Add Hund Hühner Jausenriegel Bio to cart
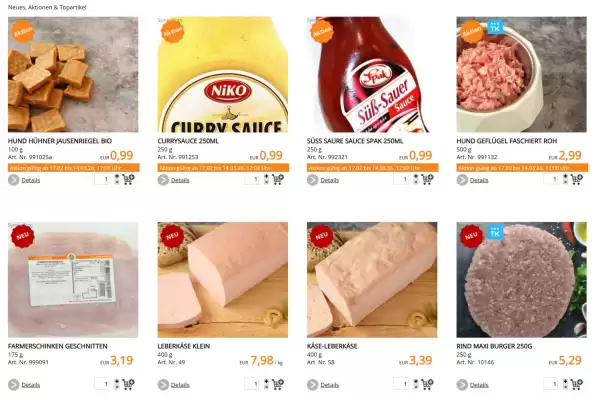This screenshot has width=599, height=400. tap(128, 179)
